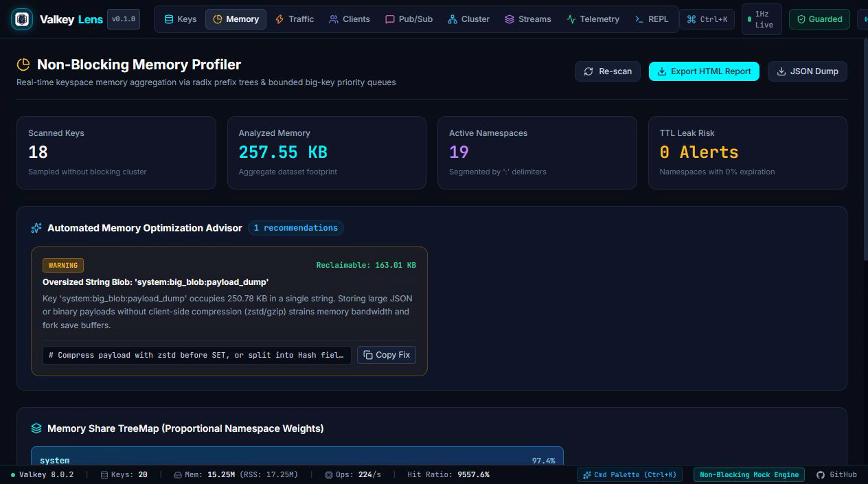Open the Traffic tab
The height and width of the screenshot is (484, 868).
coord(294,19)
